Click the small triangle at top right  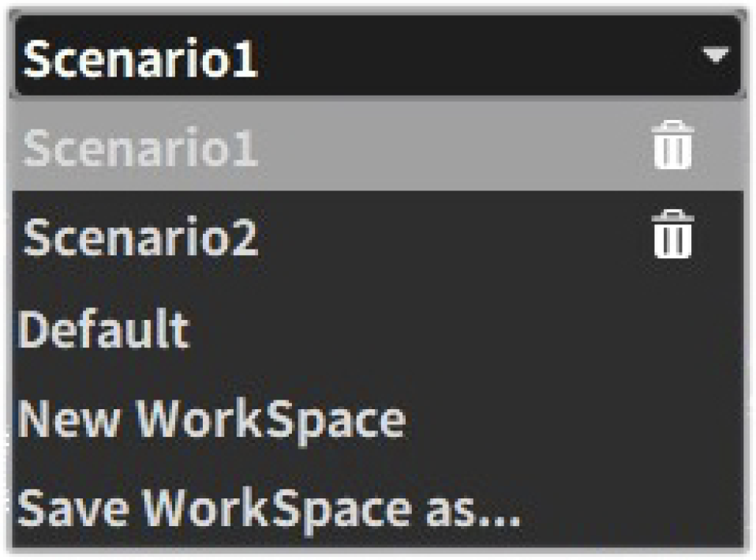click(x=715, y=56)
